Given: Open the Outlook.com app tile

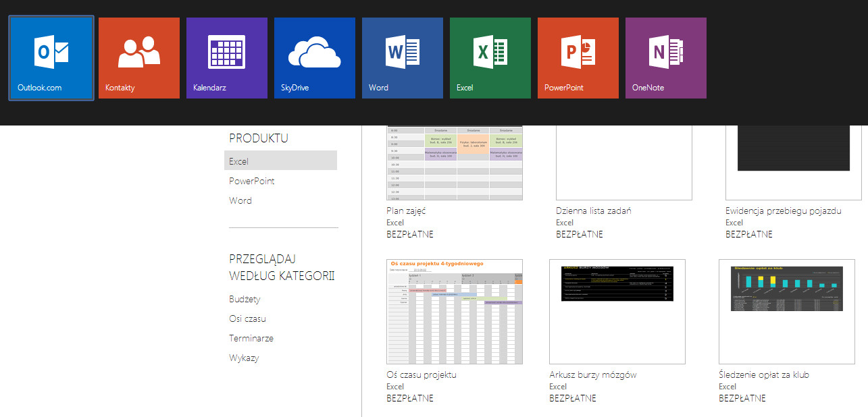Looking at the screenshot, I should 51,58.
